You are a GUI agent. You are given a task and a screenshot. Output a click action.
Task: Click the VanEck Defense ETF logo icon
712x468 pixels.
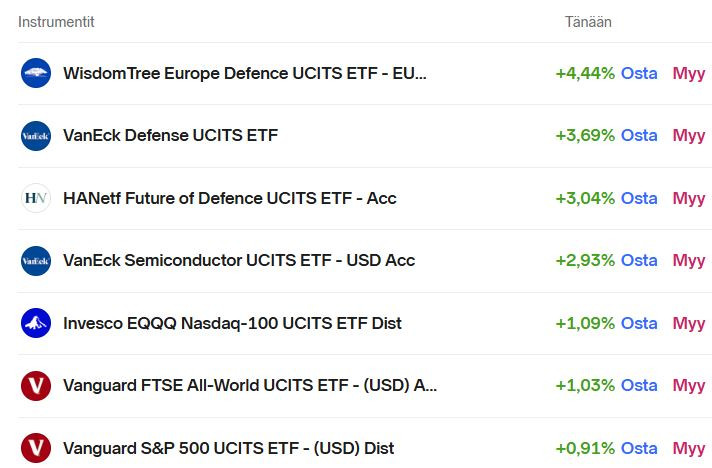[36, 136]
